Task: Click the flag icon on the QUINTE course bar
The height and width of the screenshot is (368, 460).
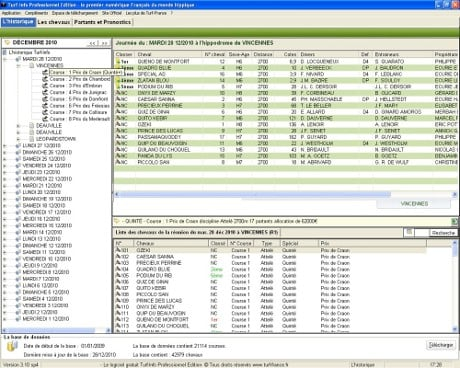Action: coord(117,221)
